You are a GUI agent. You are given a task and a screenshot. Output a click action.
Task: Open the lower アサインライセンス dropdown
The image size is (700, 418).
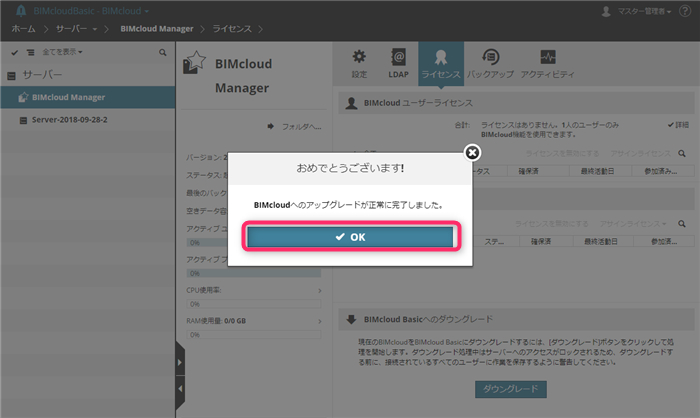[x=633, y=224]
